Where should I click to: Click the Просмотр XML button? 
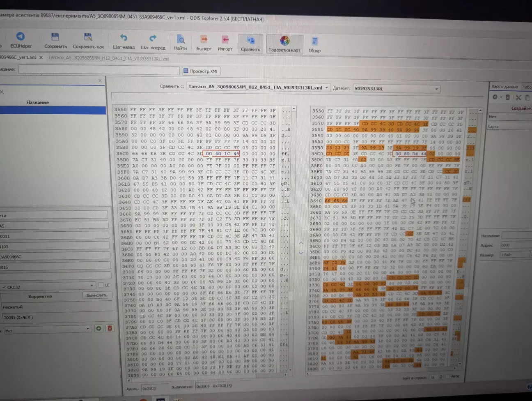(201, 71)
